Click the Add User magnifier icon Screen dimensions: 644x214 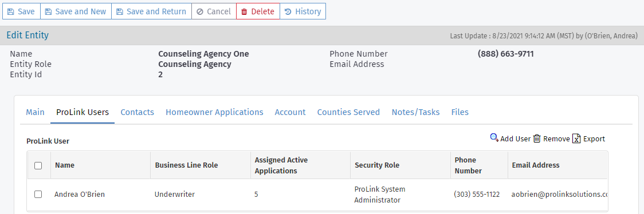coord(494,138)
